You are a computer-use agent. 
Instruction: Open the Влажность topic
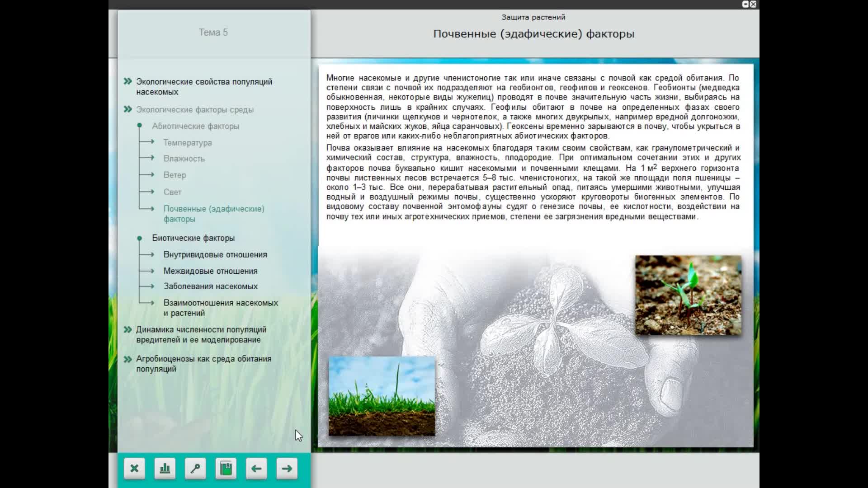pyautogui.click(x=184, y=159)
